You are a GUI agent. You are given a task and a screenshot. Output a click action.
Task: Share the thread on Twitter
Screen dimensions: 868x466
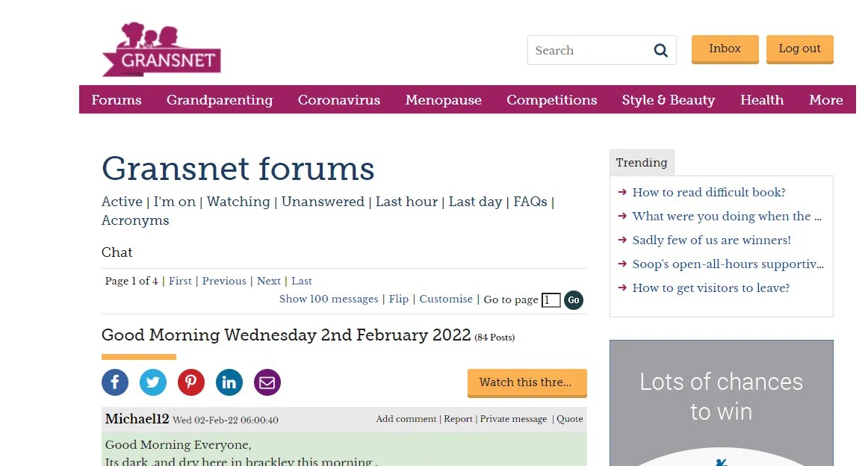152,382
